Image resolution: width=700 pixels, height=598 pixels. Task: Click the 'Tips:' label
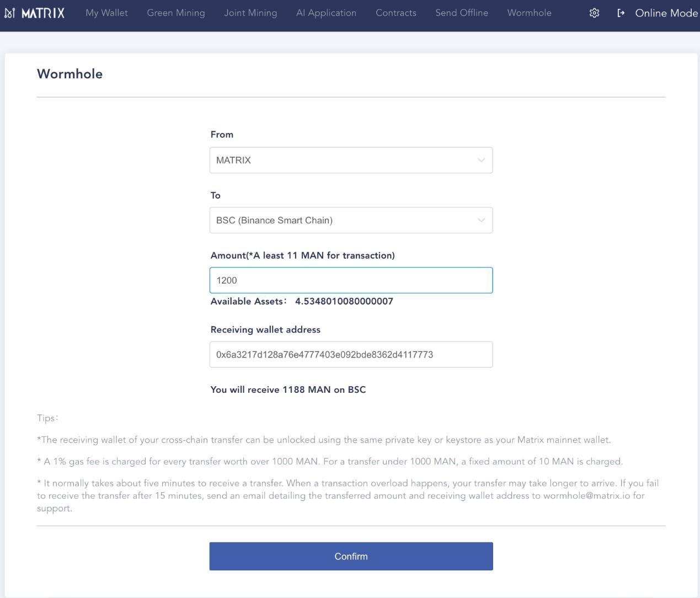[48, 418]
